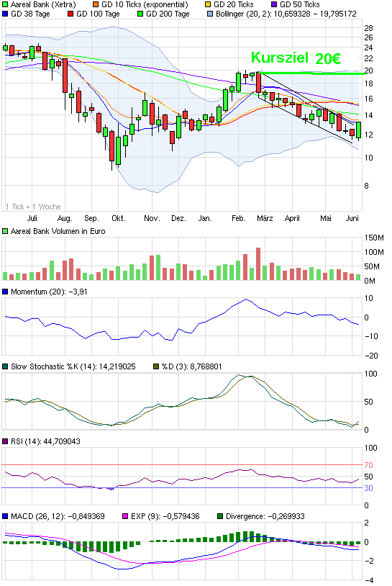Click the 'März' month label
This screenshot has height=586, width=392.
[x=265, y=218]
